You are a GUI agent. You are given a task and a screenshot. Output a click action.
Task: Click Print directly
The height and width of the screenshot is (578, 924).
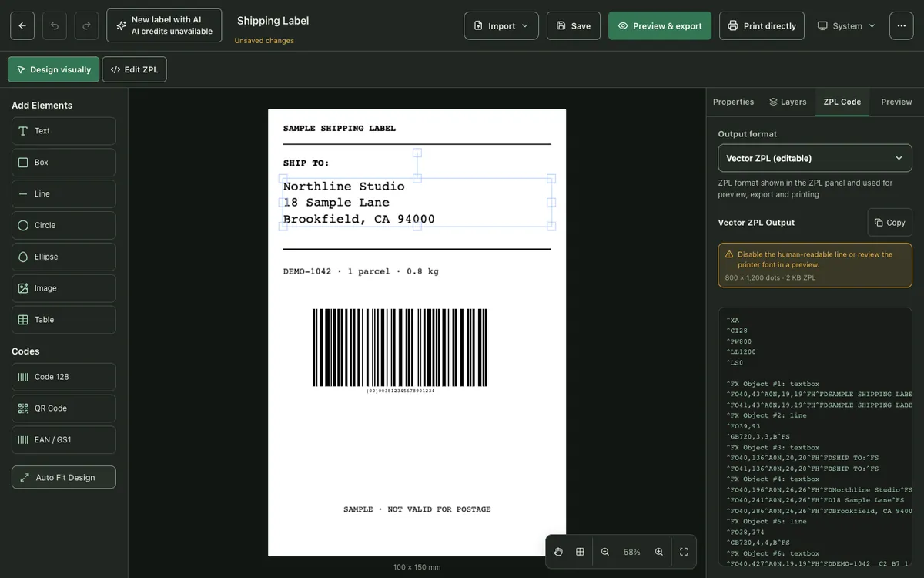[762, 25]
